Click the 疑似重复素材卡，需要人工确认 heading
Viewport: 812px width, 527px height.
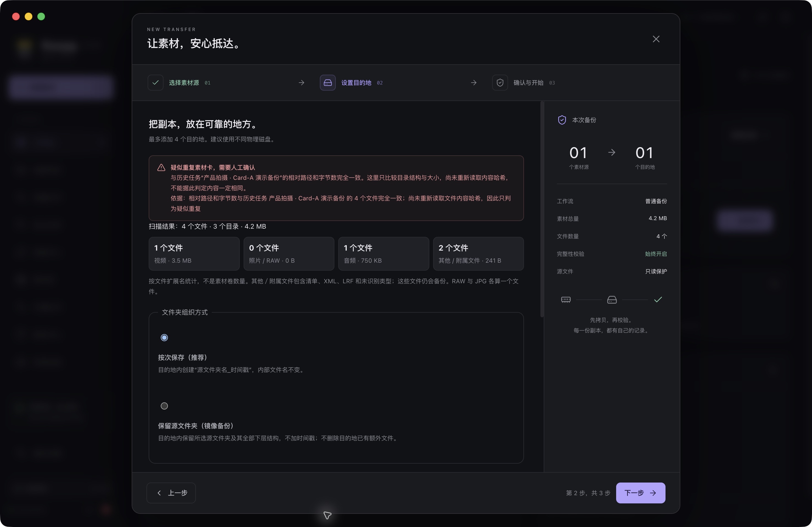tap(213, 168)
